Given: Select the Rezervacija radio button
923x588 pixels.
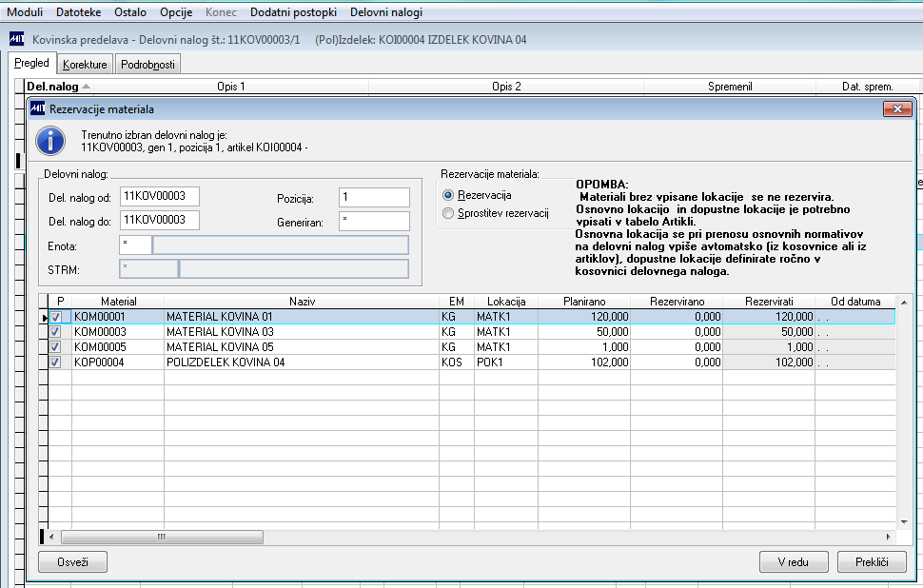Looking at the screenshot, I should click(x=449, y=195).
